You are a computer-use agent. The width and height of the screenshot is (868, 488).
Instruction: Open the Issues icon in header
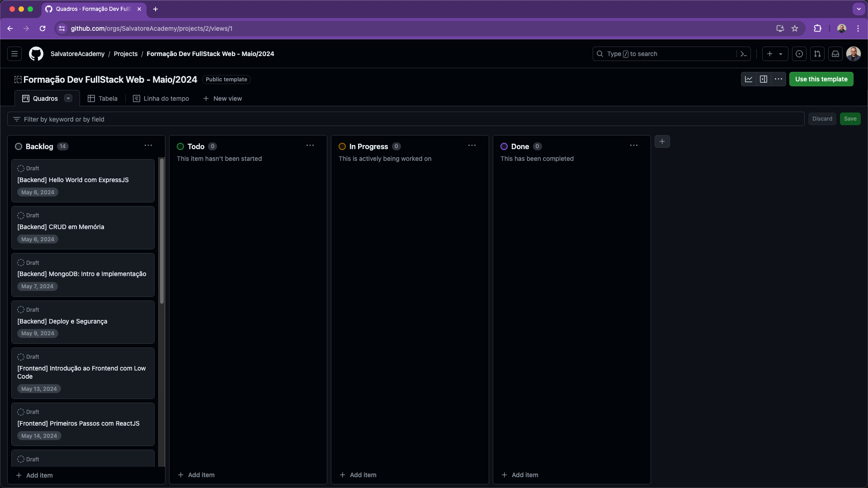coord(799,54)
